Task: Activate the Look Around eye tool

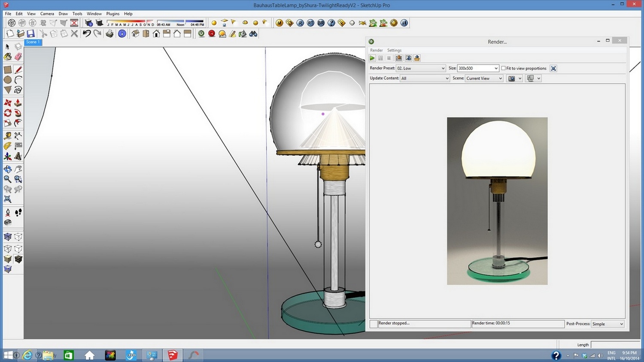Action: point(8,222)
